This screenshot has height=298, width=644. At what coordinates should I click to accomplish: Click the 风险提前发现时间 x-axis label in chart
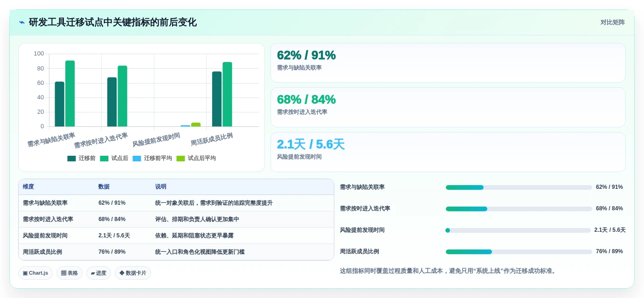point(156,140)
